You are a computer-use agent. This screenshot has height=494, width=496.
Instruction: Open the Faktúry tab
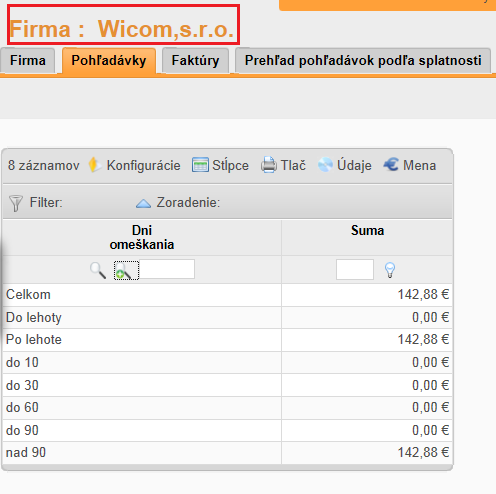195,61
